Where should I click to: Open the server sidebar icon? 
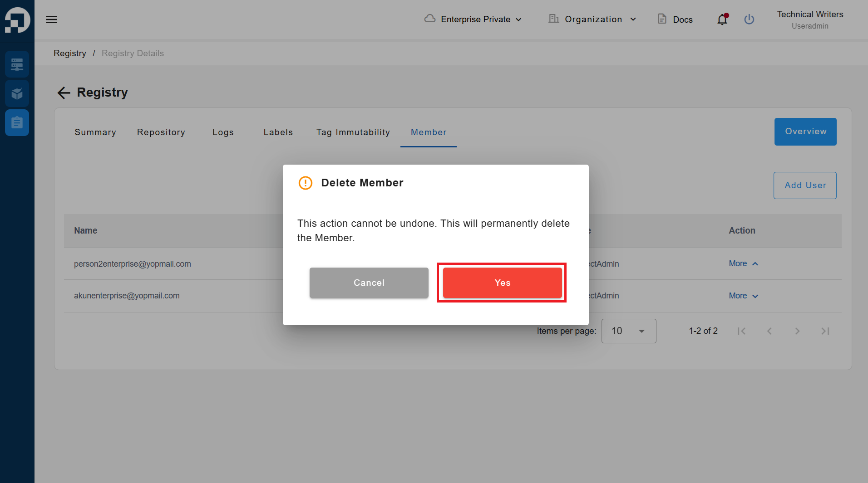coord(17,64)
